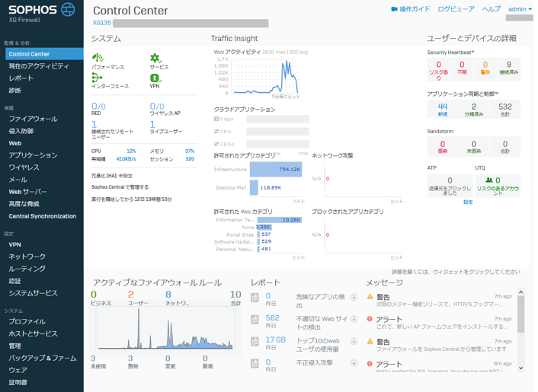538x392 pixels.
Task: Click the パフォーマンス performance icon
Action: tap(97, 58)
